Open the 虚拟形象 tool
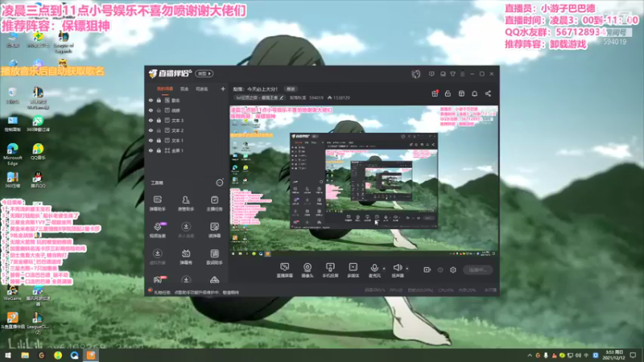644x362 pixels. [157, 257]
